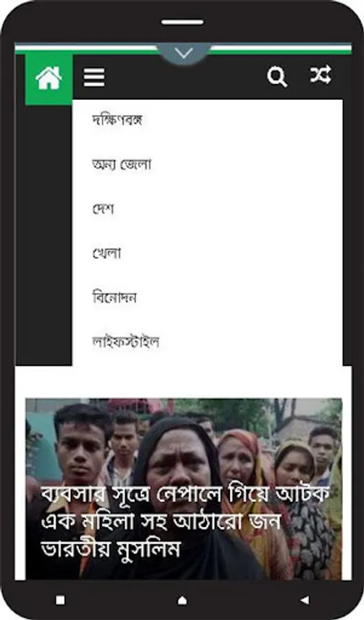The image size is (364, 620).
Task: Click the shuffle random news icon
Action: pyautogui.click(x=320, y=74)
